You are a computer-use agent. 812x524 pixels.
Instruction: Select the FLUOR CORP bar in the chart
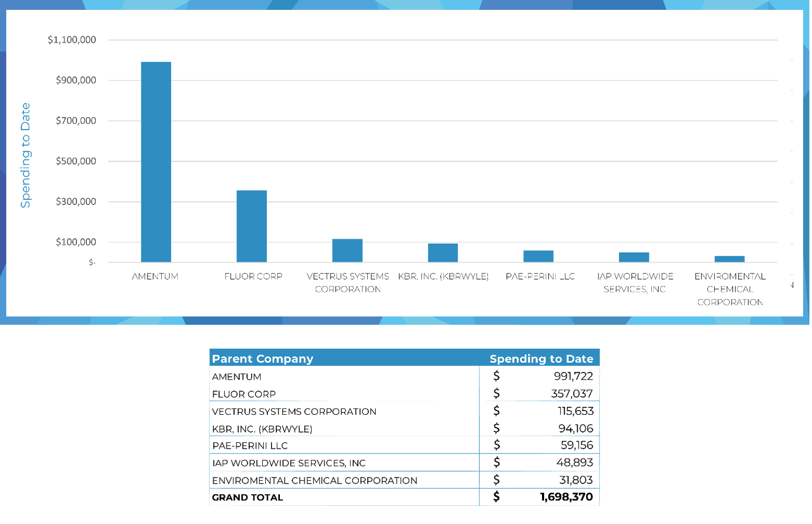pyautogui.click(x=252, y=226)
